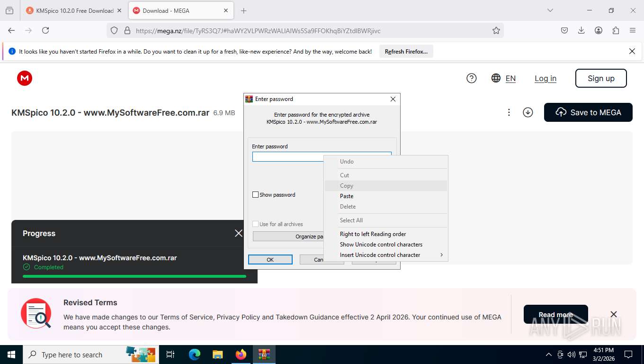Click Read more on Revised Terms

coord(556,315)
